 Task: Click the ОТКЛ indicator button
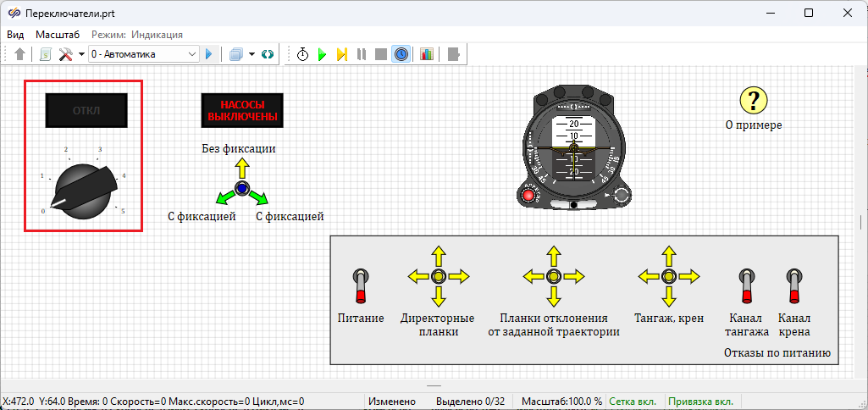pyautogui.click(x=86, y=110)
